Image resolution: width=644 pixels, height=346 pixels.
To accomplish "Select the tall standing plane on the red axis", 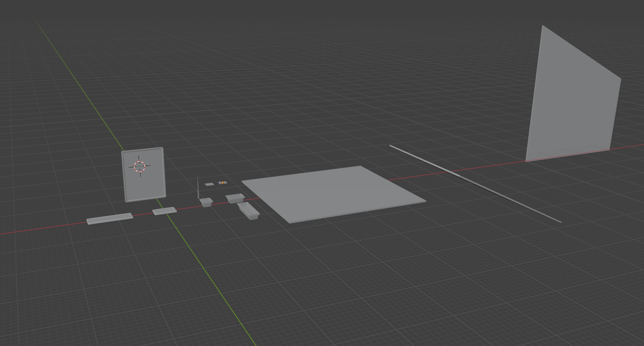I will (573, 96).
